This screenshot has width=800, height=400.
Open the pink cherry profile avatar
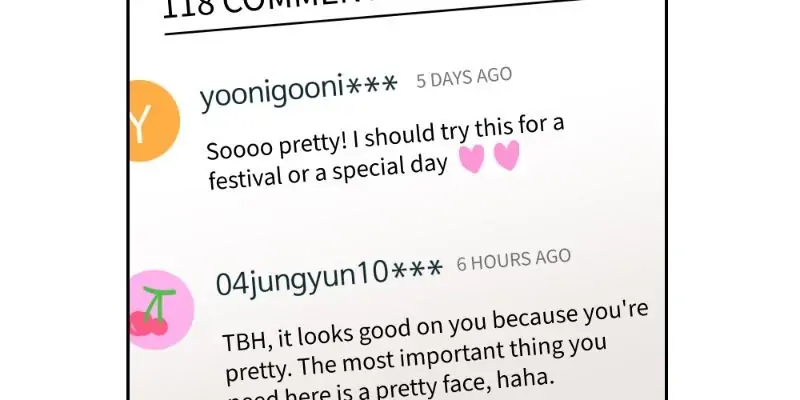(162, 310)
